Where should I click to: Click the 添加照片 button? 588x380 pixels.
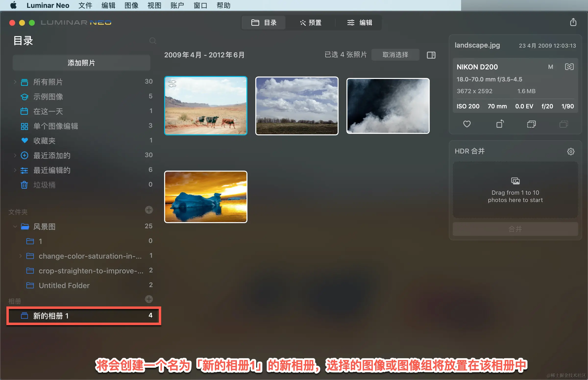(81, 63)
